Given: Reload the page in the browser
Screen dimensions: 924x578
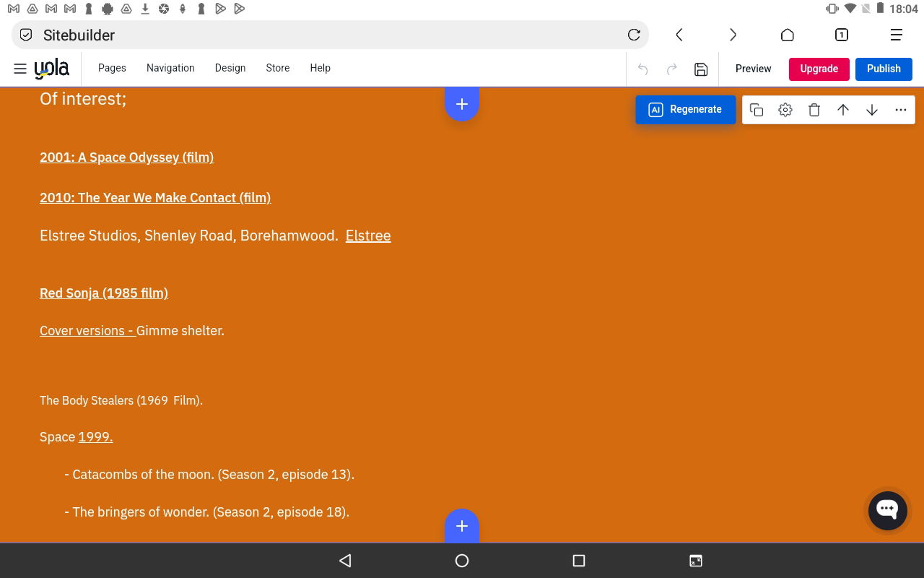Looking at the screenshot, I should 634,35.
